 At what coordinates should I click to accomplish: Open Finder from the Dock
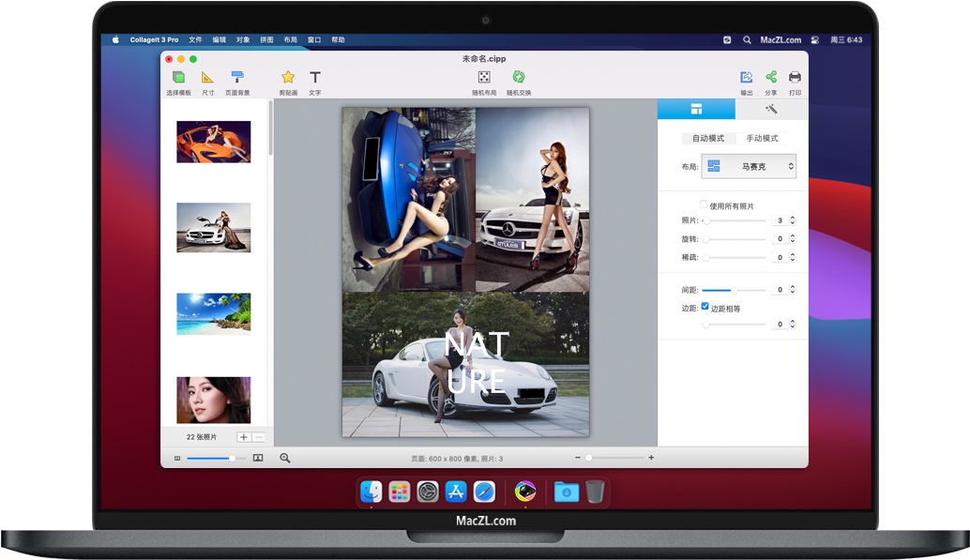click(371, 492)
